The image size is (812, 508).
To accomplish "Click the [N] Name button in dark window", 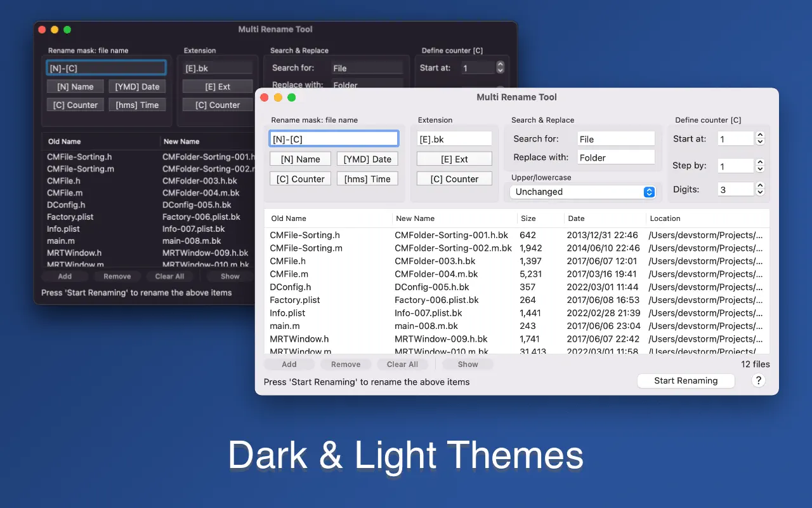I will pyautogui.click(x=75, y=87).
